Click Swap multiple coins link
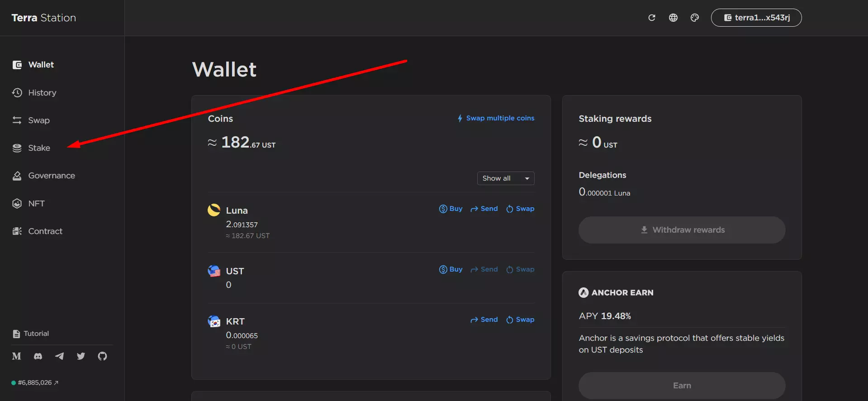 (496, 118)
